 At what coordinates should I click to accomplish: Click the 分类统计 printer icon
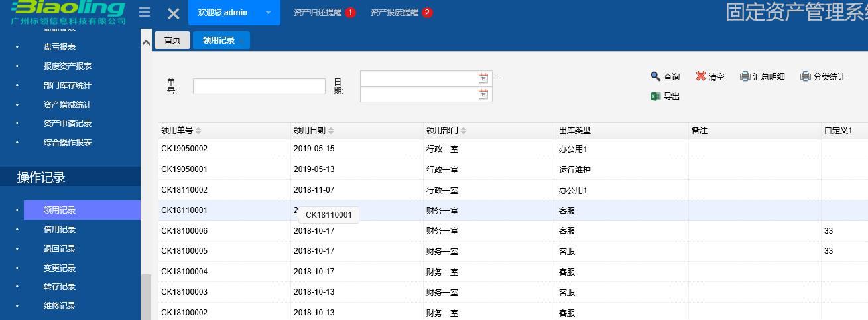click(x=805, y=76)
